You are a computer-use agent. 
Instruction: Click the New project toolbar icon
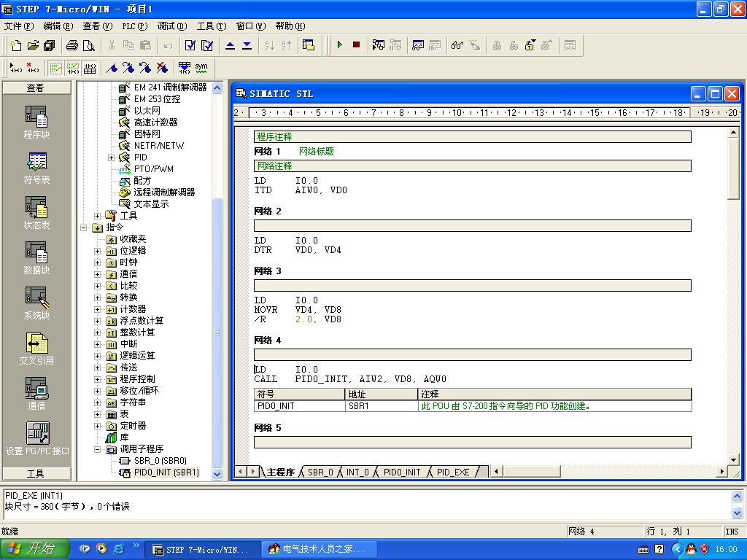16,45
